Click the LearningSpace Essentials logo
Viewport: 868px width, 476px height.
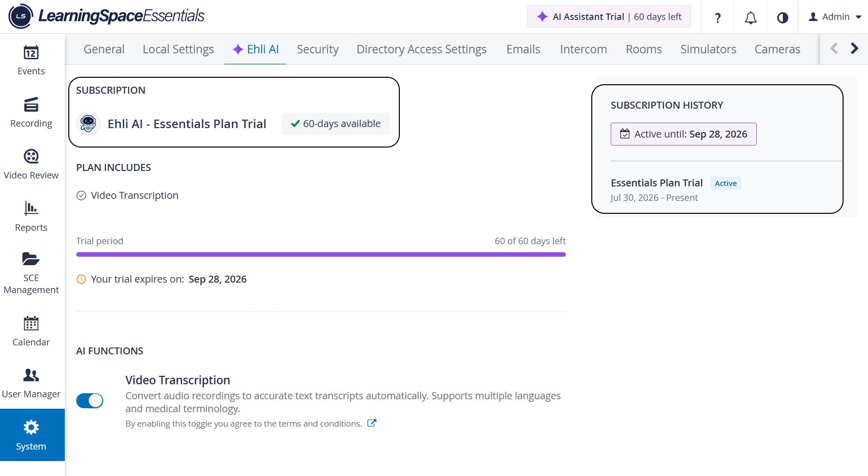107,16
